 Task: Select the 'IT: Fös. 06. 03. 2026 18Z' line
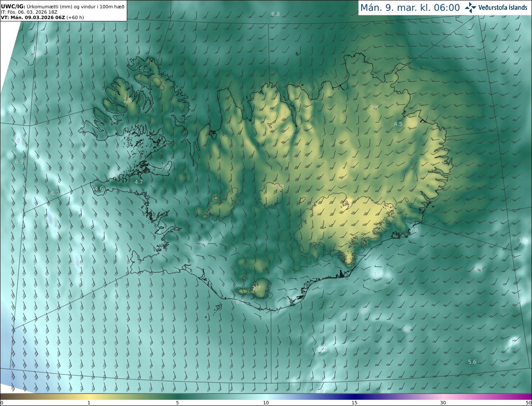29,12
